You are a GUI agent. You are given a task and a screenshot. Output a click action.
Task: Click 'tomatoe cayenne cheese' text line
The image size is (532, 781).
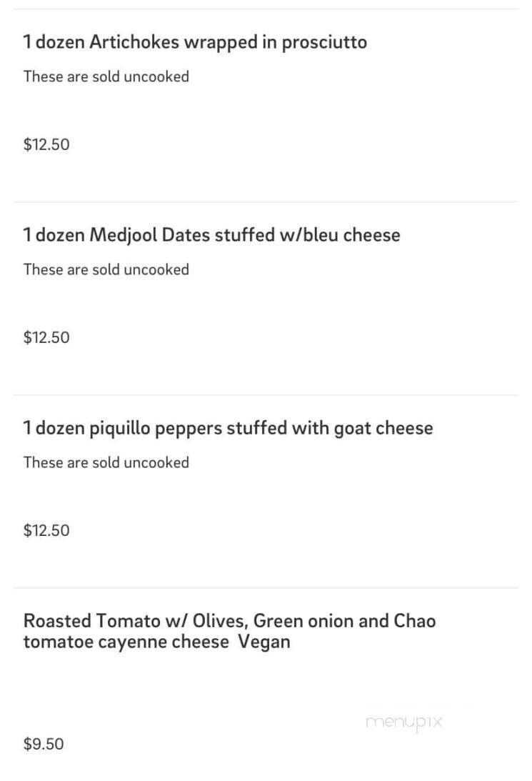[126, 642]
